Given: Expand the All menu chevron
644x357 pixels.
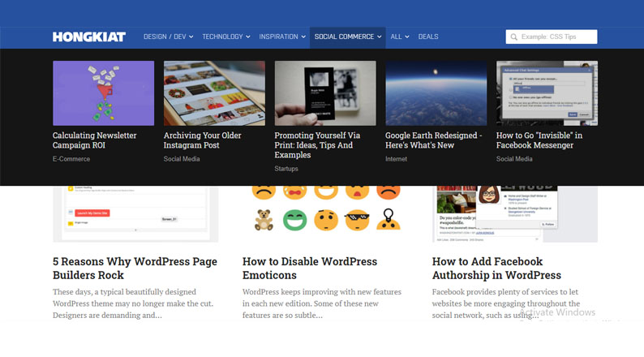Looking at the screenshot, I should (407, 37).
